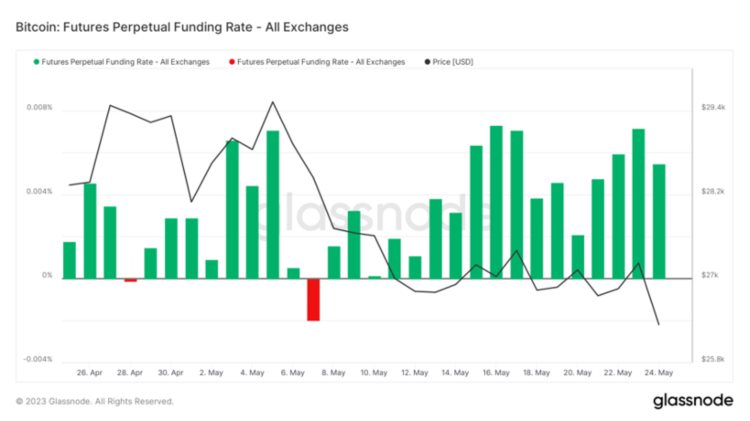Toggle the Price [USD] legend label
Viewport: 750px width, 421px height.
(x=456, y=62)
